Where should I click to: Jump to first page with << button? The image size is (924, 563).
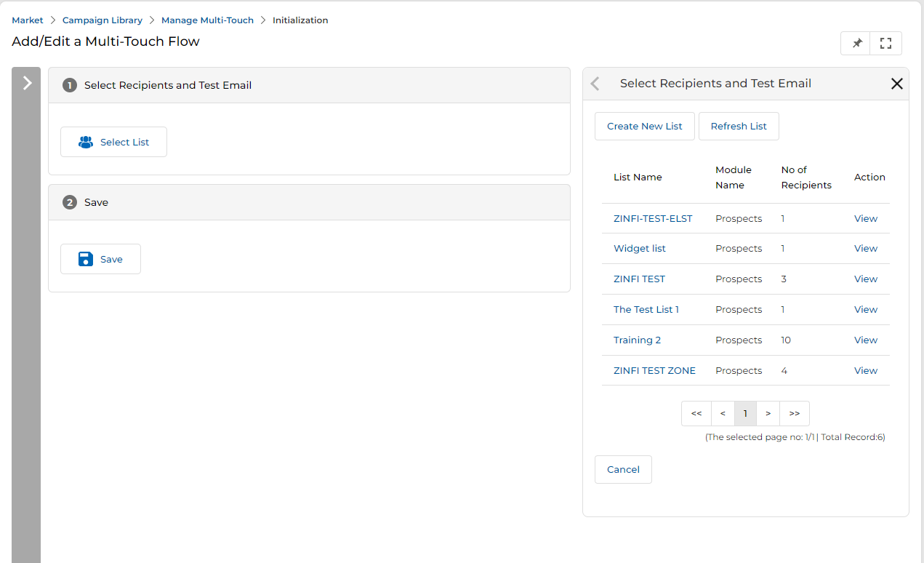coord(696,413)
